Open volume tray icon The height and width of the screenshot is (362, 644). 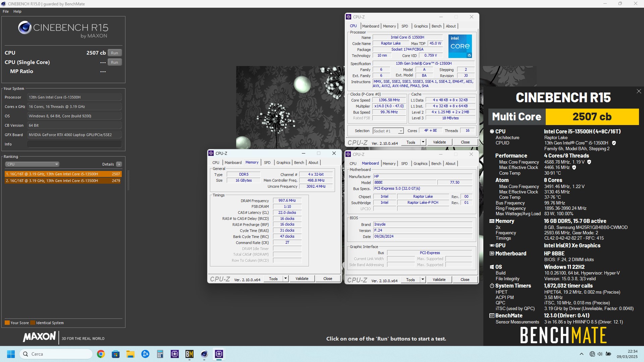tap(600, 354)
